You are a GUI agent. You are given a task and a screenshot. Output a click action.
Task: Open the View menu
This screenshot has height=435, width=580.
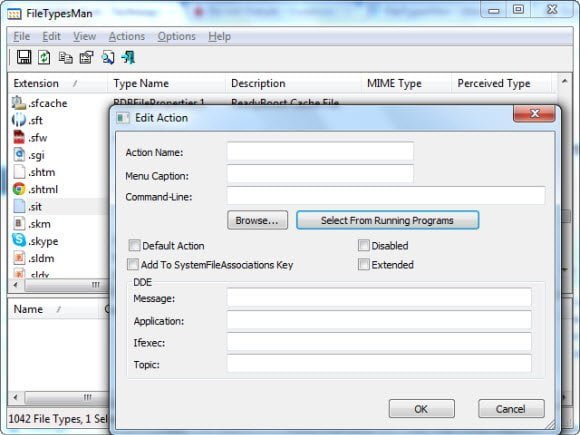click(84, 36)
